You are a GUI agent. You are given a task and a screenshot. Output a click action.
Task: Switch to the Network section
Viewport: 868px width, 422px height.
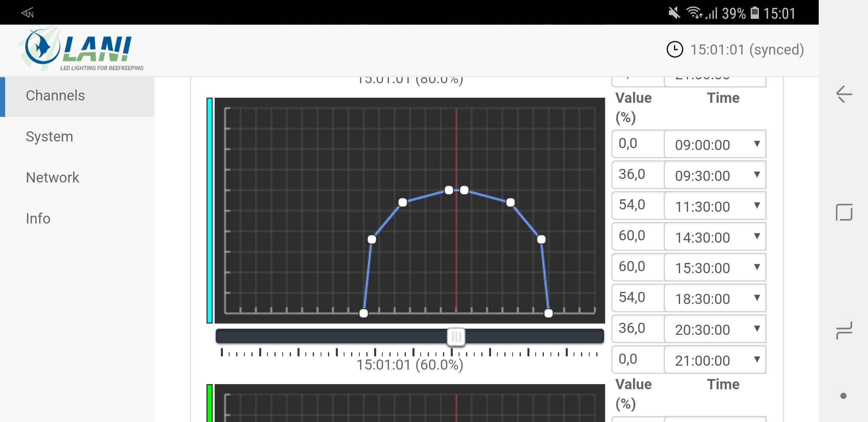(52, 178)
